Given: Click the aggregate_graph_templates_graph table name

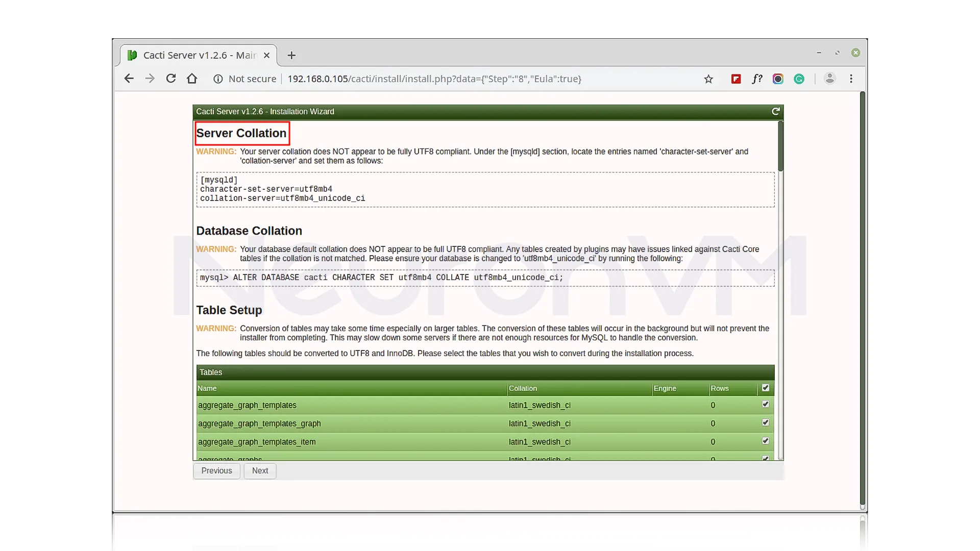Looking at the screenshot, I should (x=259, y=423).
